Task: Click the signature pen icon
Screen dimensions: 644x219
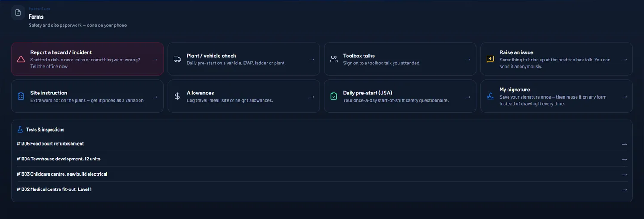Action: [490, 96]
